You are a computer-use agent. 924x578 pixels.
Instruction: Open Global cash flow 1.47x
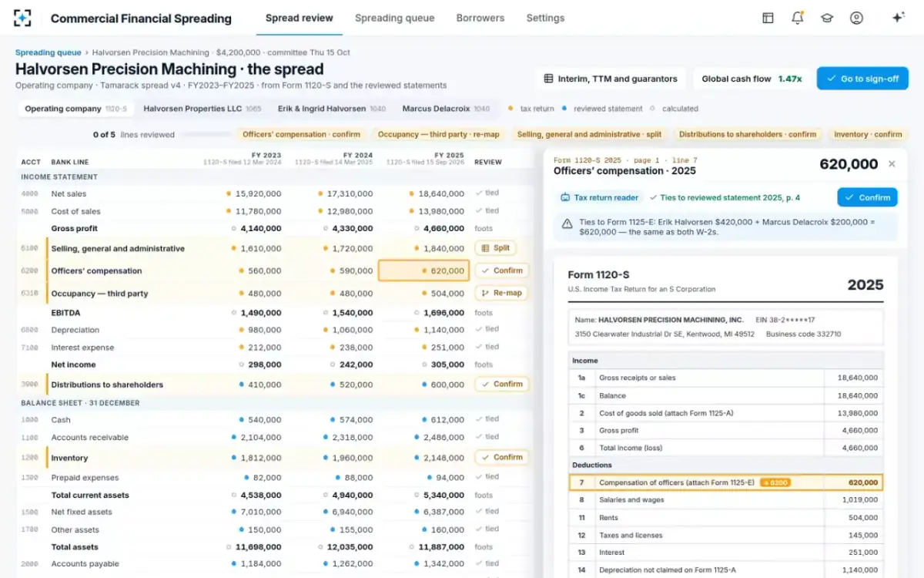[x=751, y=79]
